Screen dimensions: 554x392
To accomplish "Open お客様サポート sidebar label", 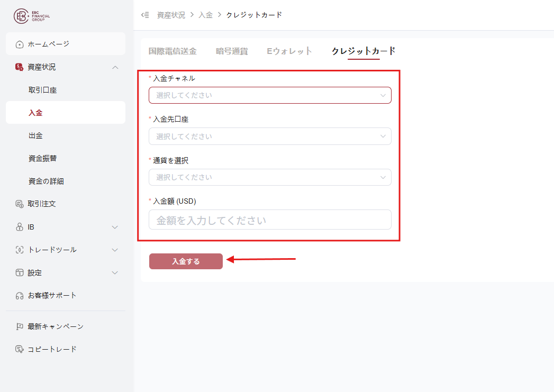I will tap(52, 296).
